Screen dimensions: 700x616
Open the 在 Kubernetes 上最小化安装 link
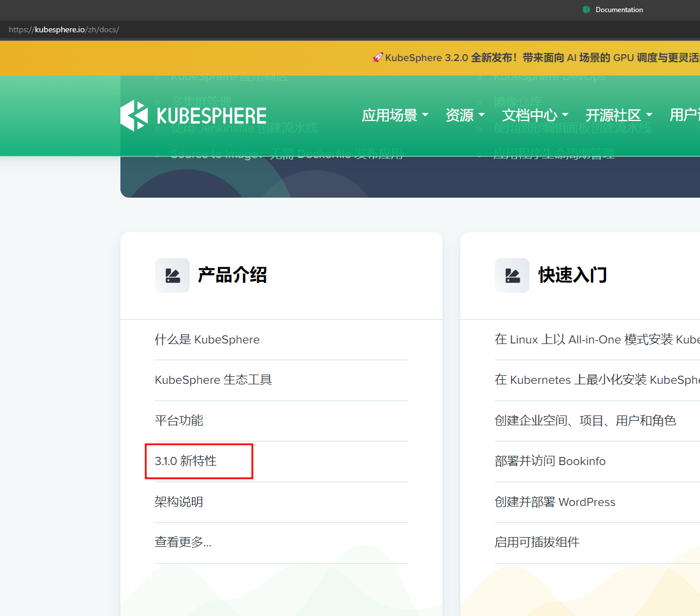coord(597,380)
